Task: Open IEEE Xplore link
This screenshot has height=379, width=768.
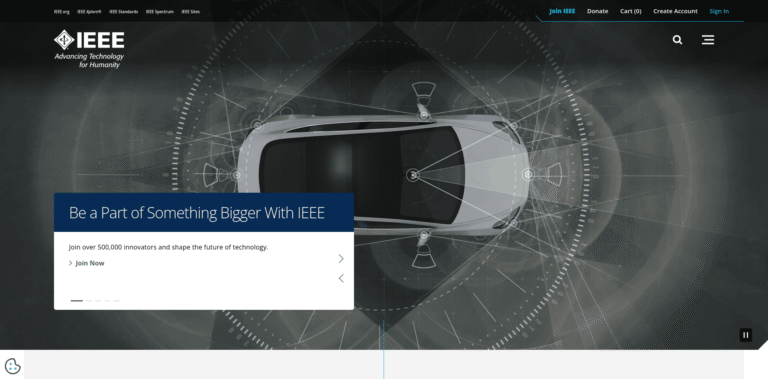Action: click(x=89, y=12)
